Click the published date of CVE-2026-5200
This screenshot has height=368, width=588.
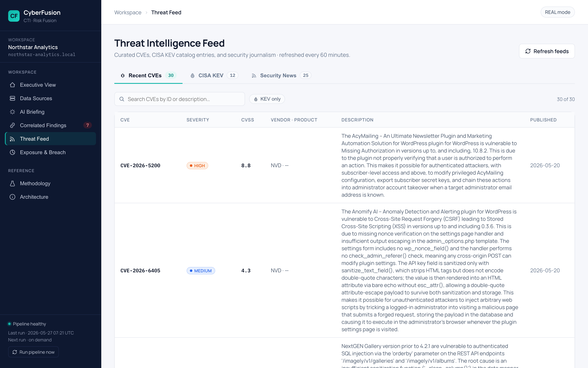tap(545, 166)
